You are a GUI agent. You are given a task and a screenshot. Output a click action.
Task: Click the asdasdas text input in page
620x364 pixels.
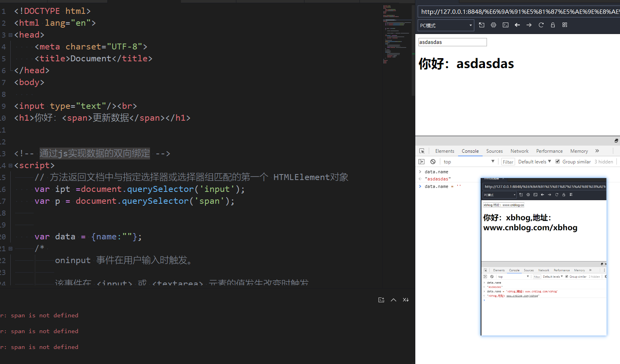point(453,42)
